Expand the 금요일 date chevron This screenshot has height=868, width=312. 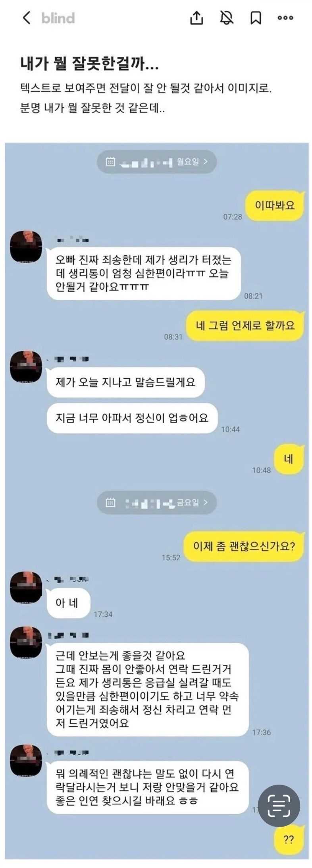point(205,502)
